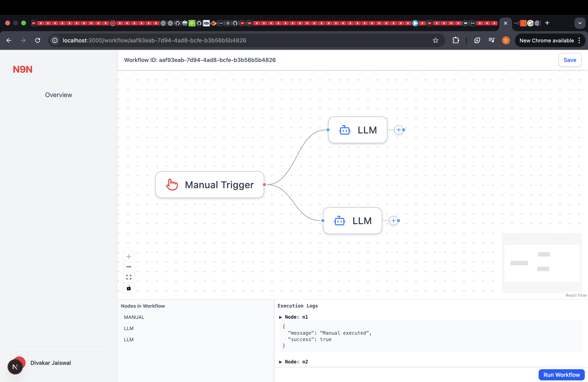The width and height of the screenshot is (588, 382).
Task: Click the React Flow minimap thumbnail
Action: (x=542, y=263)
